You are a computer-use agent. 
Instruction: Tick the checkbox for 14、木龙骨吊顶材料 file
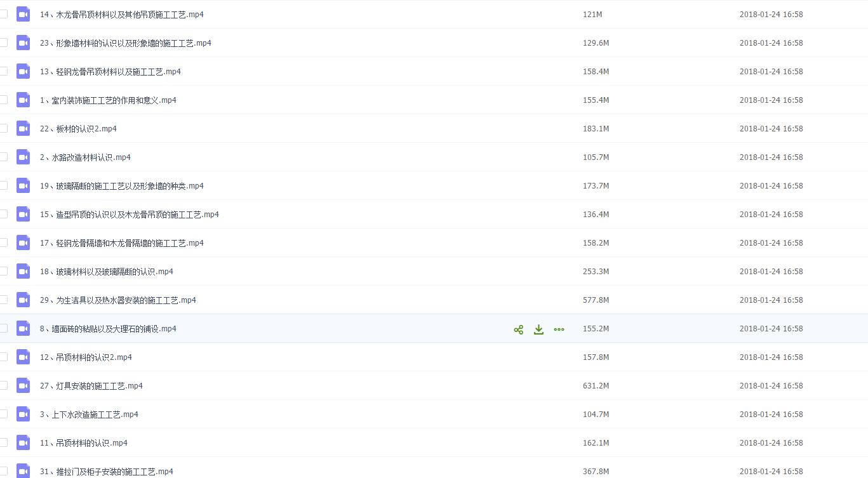(x=3, y=14)
